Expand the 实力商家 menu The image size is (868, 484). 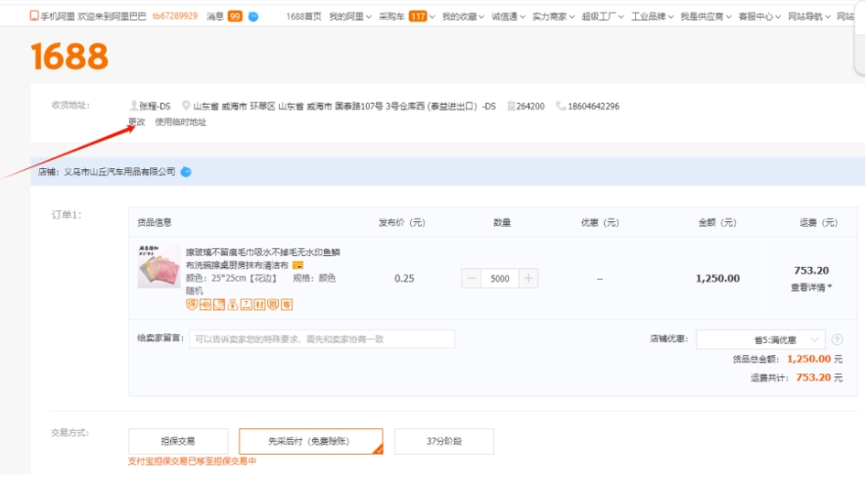click(554, 17)
